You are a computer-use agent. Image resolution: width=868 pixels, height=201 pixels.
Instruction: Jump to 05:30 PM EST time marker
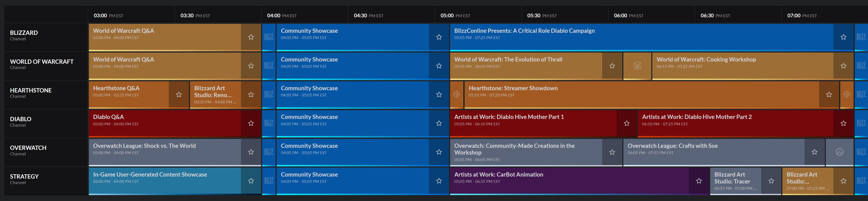(x=542, y=15)
